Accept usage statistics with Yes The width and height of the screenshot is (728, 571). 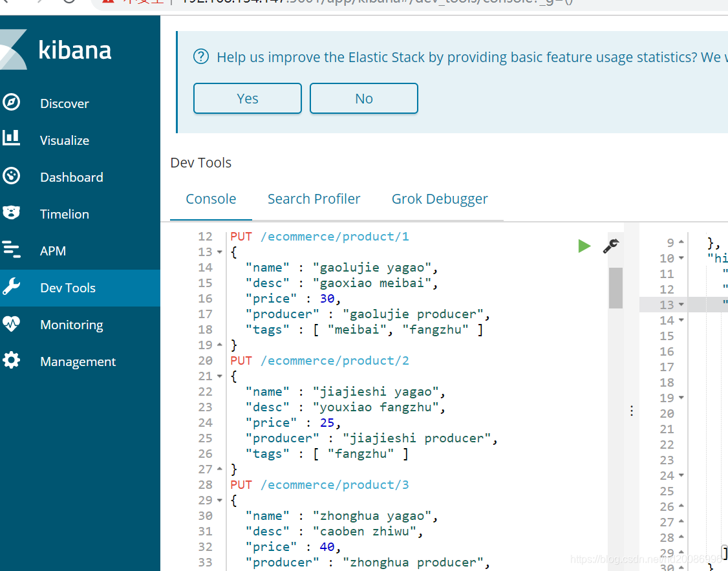click(248, 98)
